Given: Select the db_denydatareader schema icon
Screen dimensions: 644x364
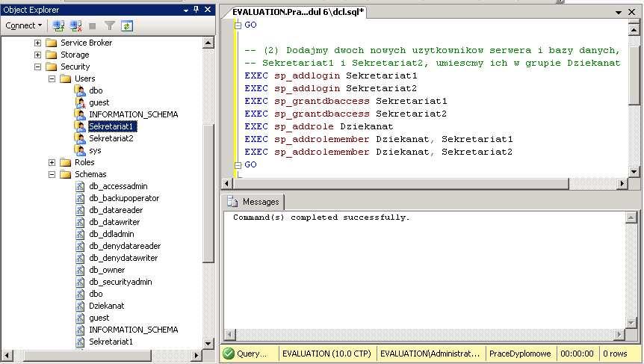Looking at the screenshot, I should (x=80, y=246).
